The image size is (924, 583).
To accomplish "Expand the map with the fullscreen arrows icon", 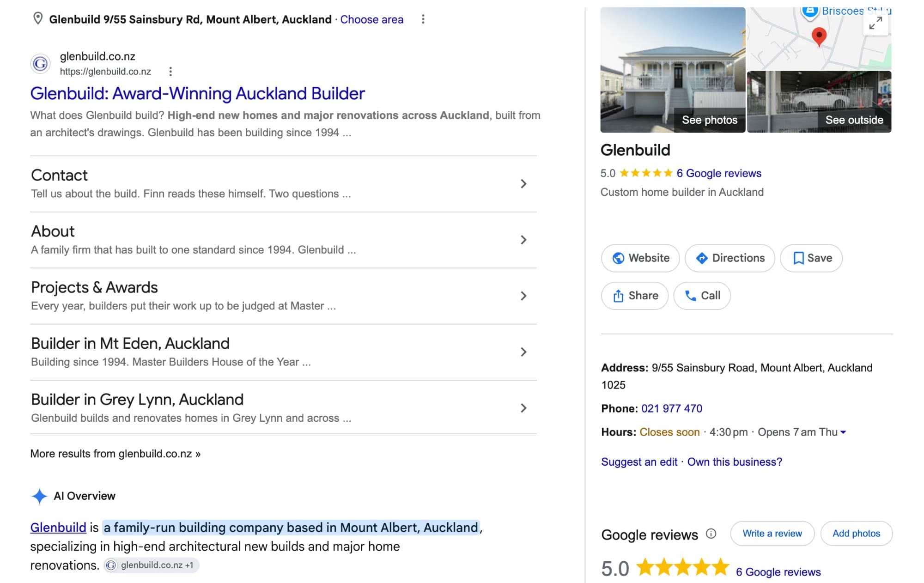I will point(875,23).
